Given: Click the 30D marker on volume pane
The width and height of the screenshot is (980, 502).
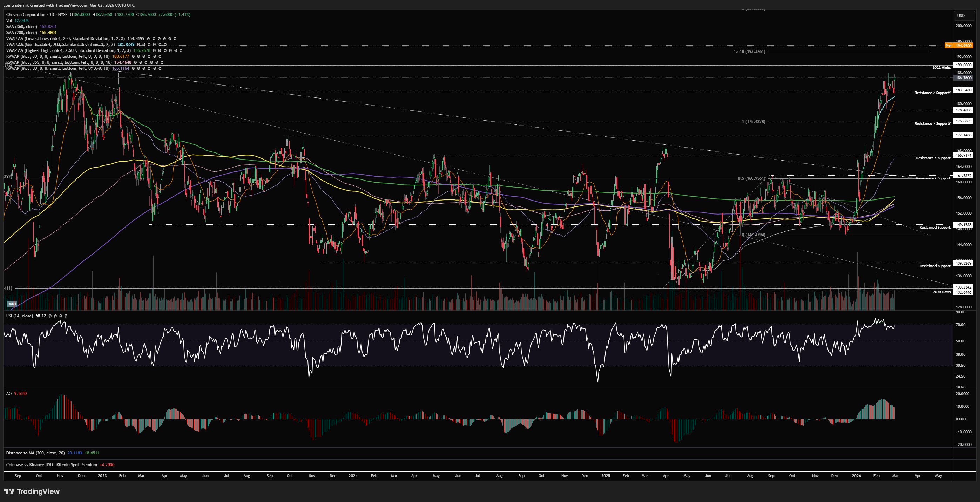Looking at the screenshot, I should (12, 304).
